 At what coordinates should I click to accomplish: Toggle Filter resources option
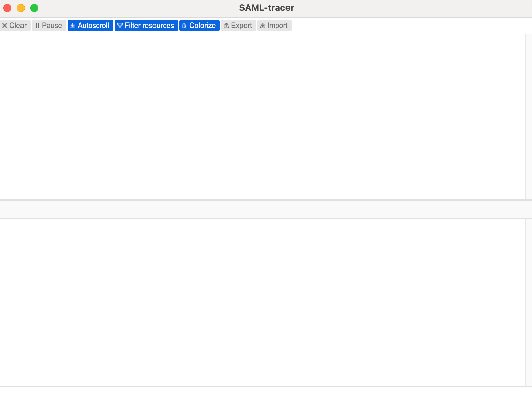pyautogui.click(x=146, y=26)
